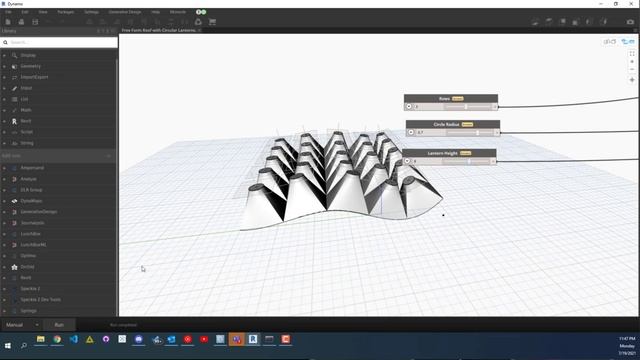Expand the Math library category

tap(4, 110)
